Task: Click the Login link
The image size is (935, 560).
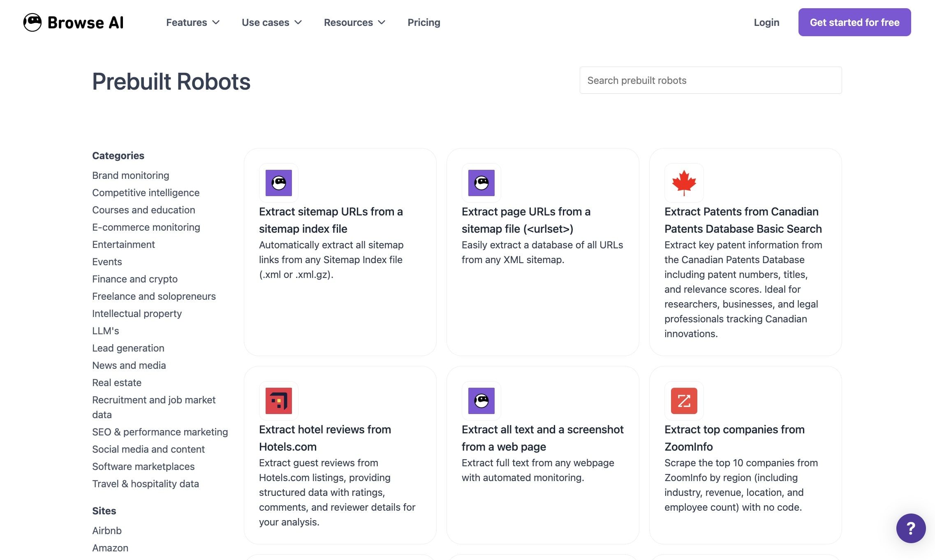Action: 766,22
